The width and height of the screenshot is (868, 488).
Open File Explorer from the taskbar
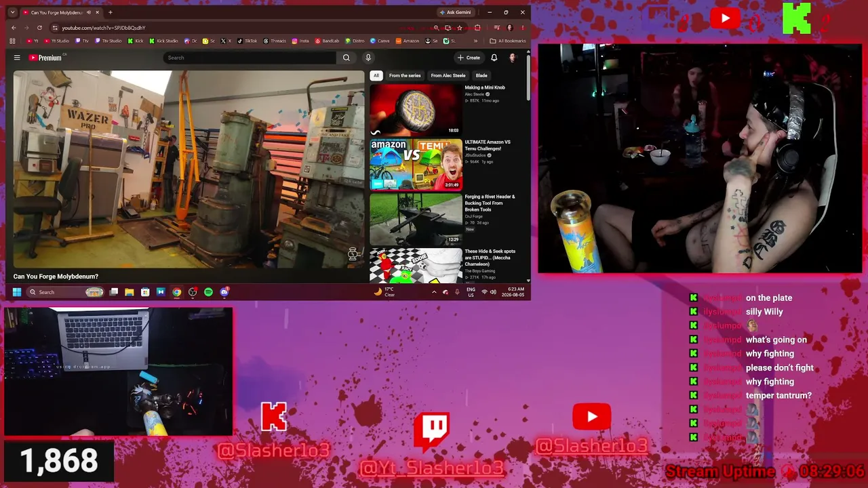pyautogui.click(x=130, y=292)
